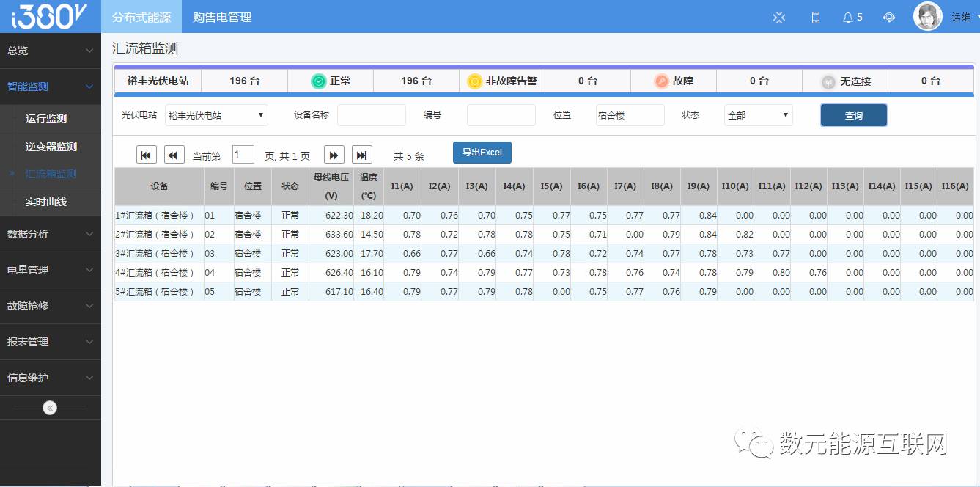Expand the 数据分析 sidebar menu
The image size is (980, 487).
coord(50,234)
